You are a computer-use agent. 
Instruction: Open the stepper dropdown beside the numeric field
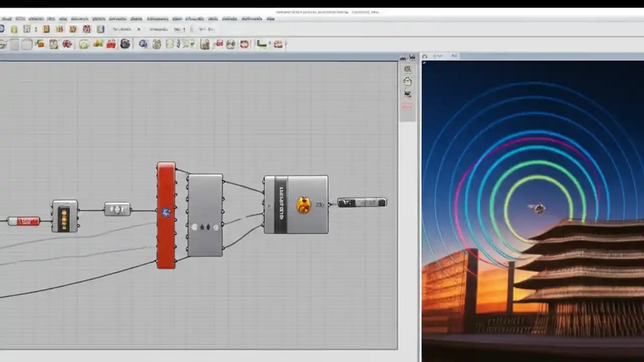point(184,29)
